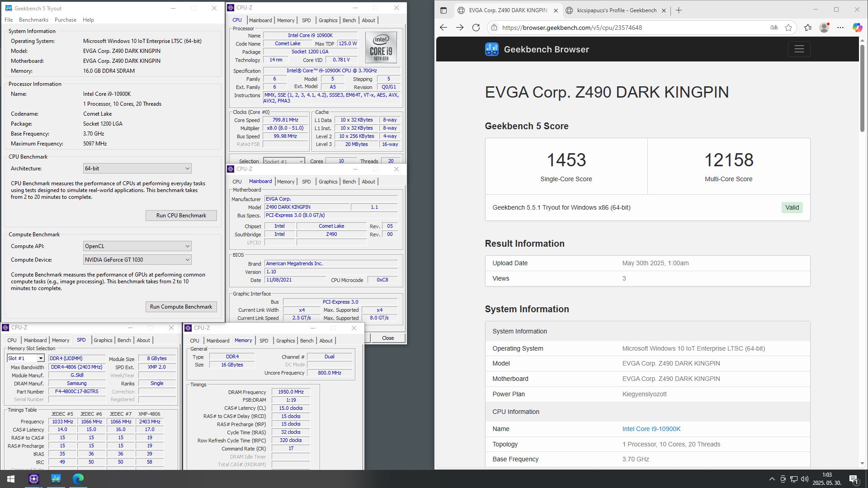Open the Benchmarks menu in Geekbench

33,20
